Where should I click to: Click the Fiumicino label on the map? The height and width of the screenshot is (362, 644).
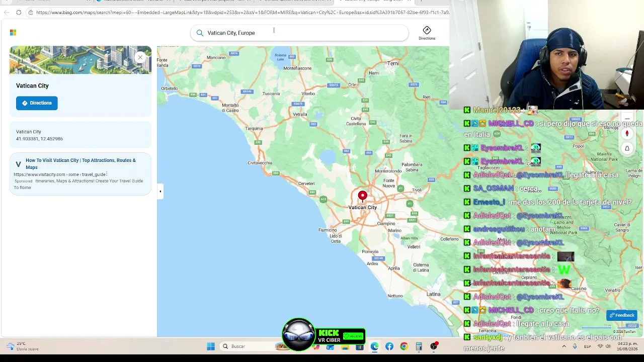pyautogui.click(x=328, y=230)
